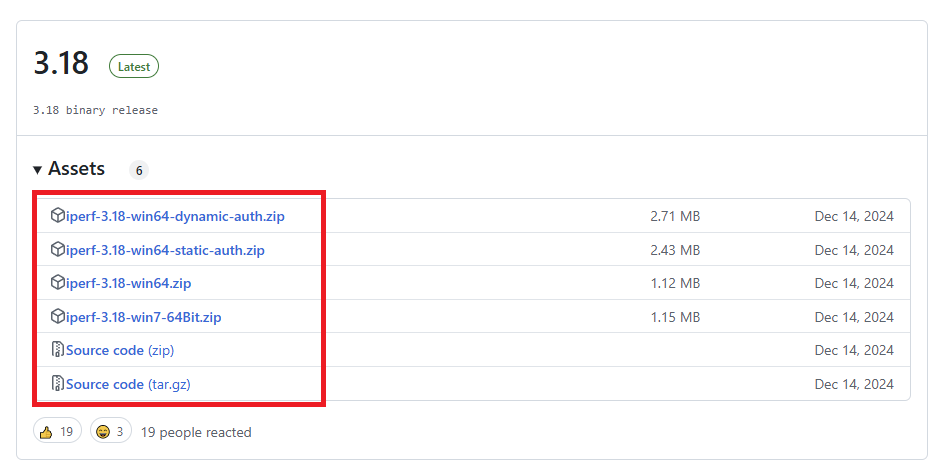Viewport: 952px width, 473px height.
Task: Click the package icon beside iperf-3.18-win64-static-auth.zip
Action: tap(58, 250)
